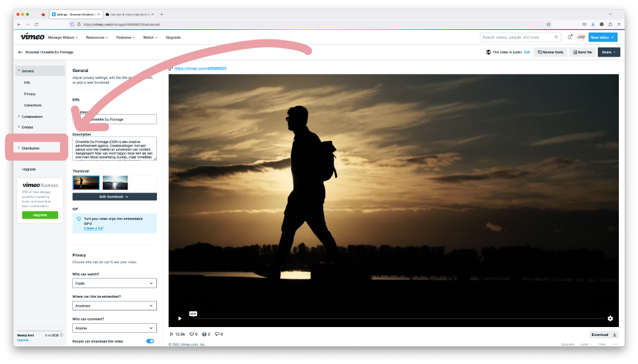Open the Pocket save icon
Image resolution: width=638 pixels, height=364 pixels.
584,24
